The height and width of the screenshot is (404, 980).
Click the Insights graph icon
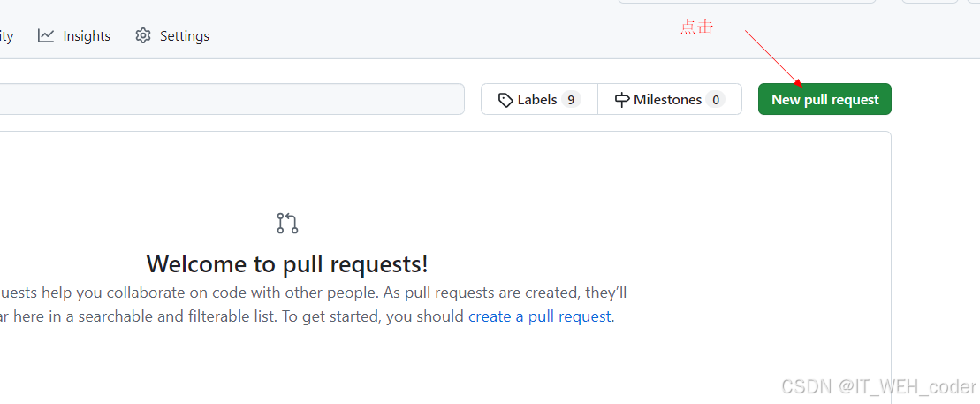pyautogui.click(x=46, y=35)
